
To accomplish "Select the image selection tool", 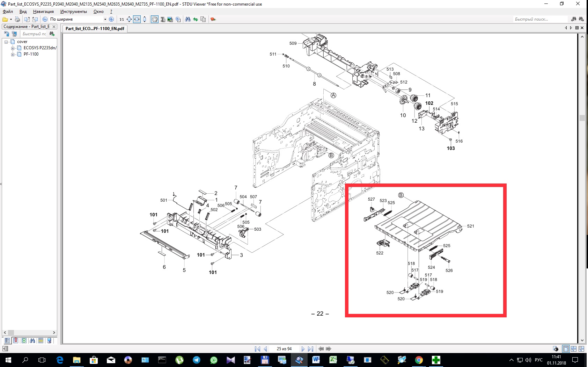I will coord(170,19).
